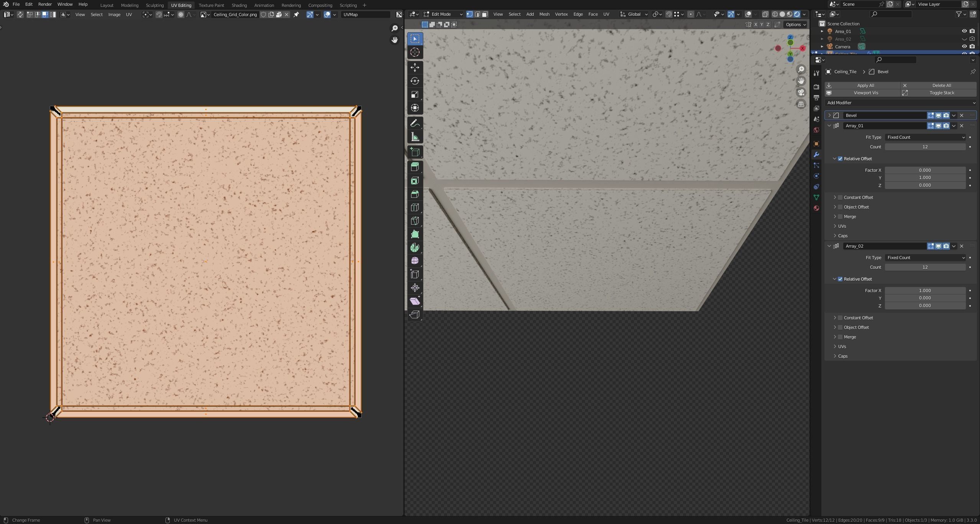
Task: Select the Inset Faces tool
Action: point(415,181)
